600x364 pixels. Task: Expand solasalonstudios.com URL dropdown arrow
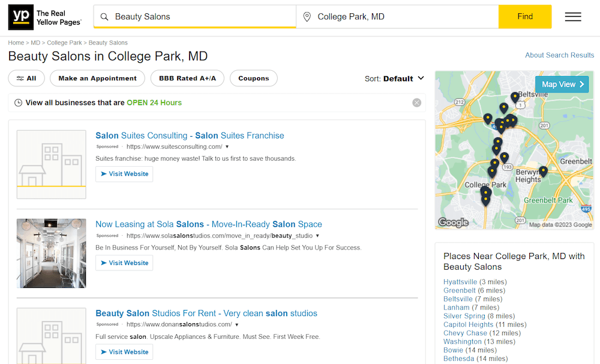[x=317, y=236]
